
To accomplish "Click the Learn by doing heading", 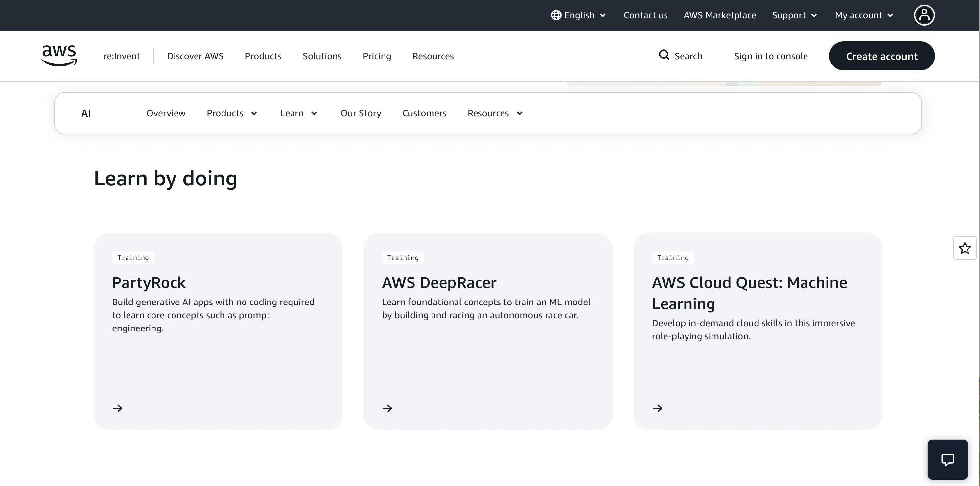I will click(166, 179).
